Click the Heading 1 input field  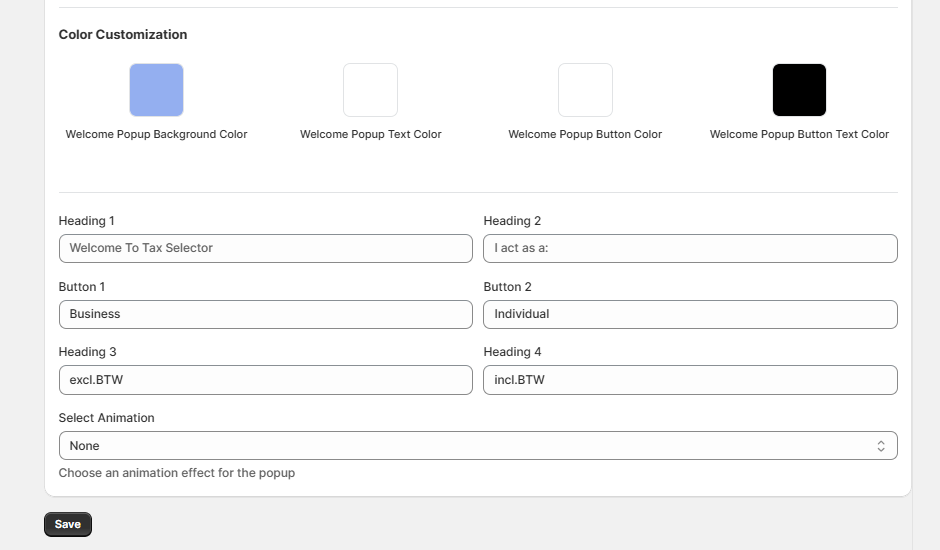point(265,248)
